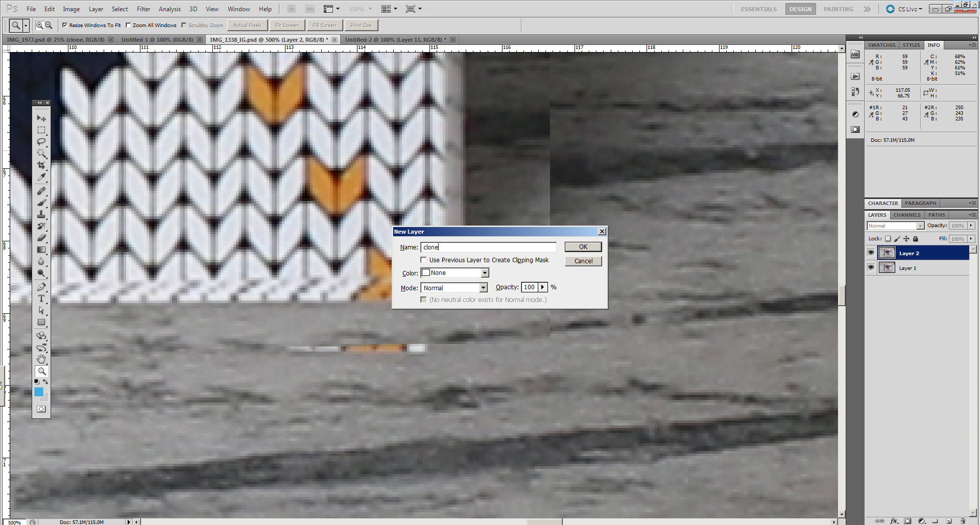Select the Rectangular Marquee tool
980x525 pixels.
(x=41, y=130)
